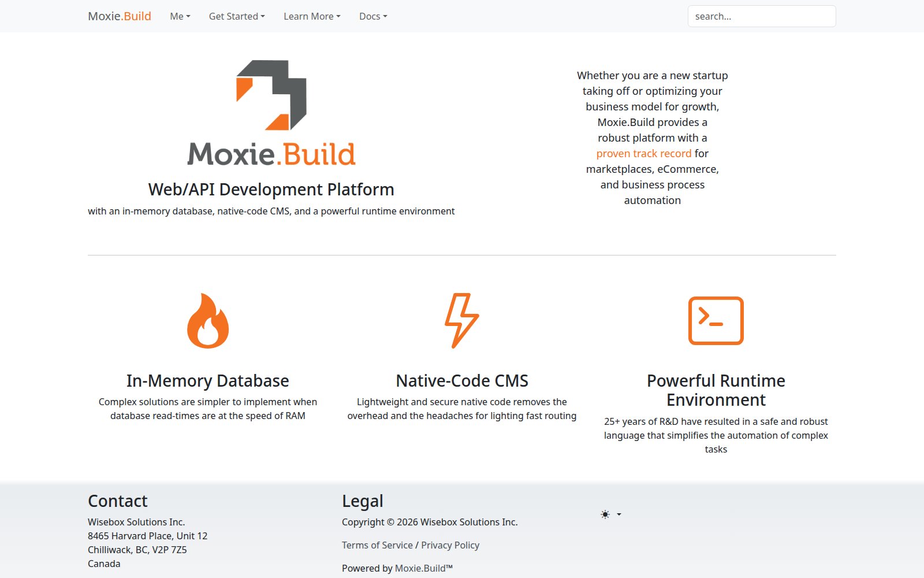Click the Moxie.Build brand link in navbar
This screenshot has height=578, width=924.
[x=120, y=16]
